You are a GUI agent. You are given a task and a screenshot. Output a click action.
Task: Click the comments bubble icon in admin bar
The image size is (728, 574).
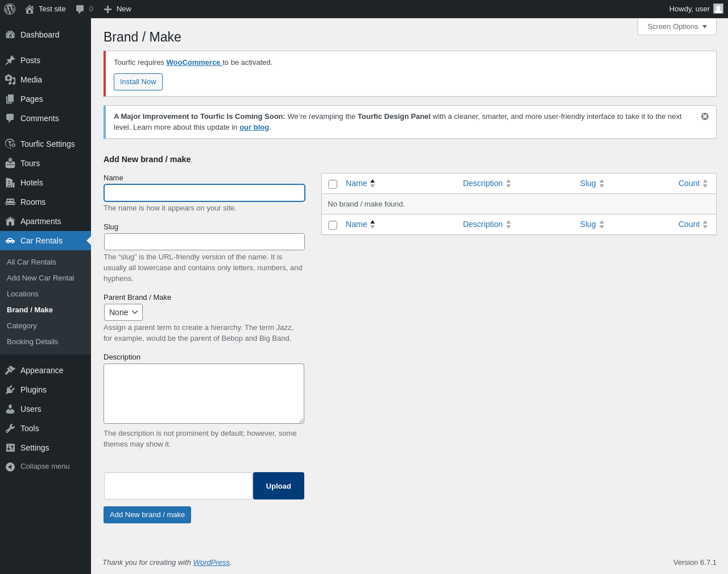[80, 9]
